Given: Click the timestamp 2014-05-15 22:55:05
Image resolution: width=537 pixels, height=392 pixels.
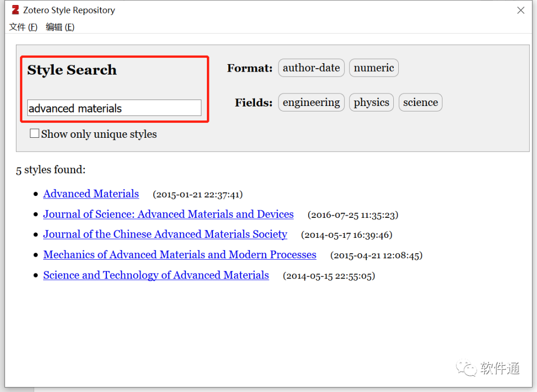Looking at the screenshot, I should click(x=329, y=276).
